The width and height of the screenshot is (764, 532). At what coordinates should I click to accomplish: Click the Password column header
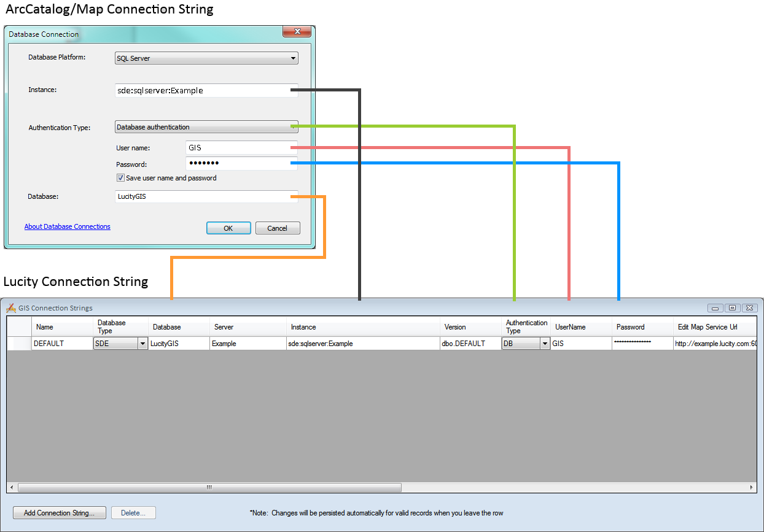click(x=642, y=327)
